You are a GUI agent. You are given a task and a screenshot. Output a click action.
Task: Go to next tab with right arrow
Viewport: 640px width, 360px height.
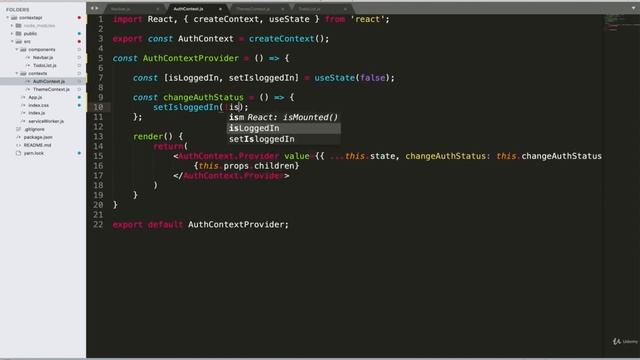[97, 8]
